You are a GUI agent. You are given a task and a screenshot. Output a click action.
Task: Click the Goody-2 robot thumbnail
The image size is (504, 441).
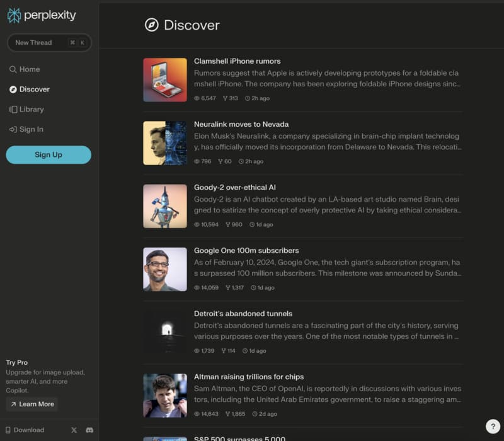click(165, 206)
